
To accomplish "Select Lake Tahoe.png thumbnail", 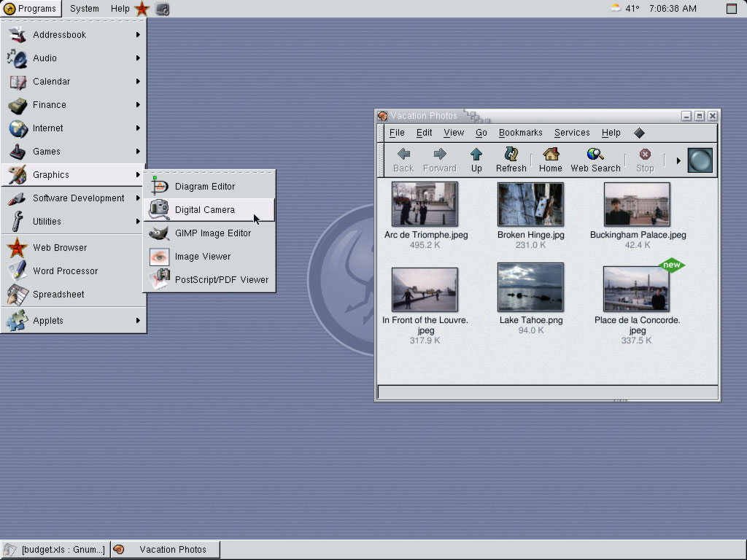I will coord(530,288).
